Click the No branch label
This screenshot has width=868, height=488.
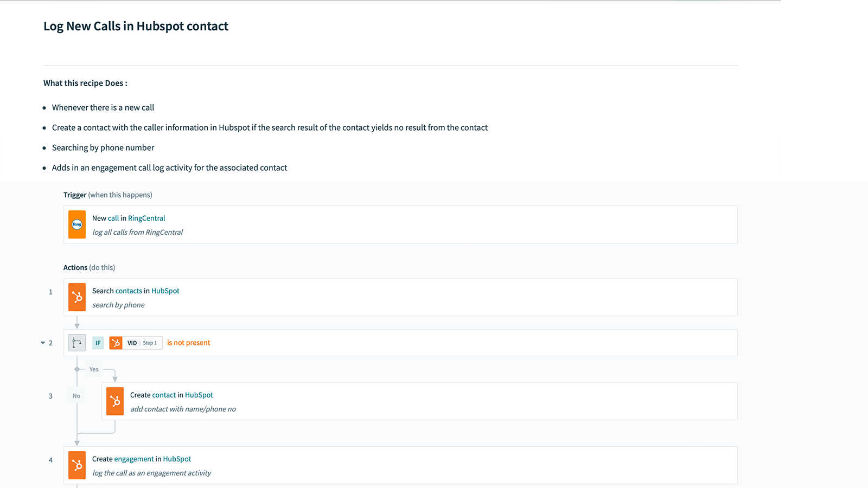point(76,396)
